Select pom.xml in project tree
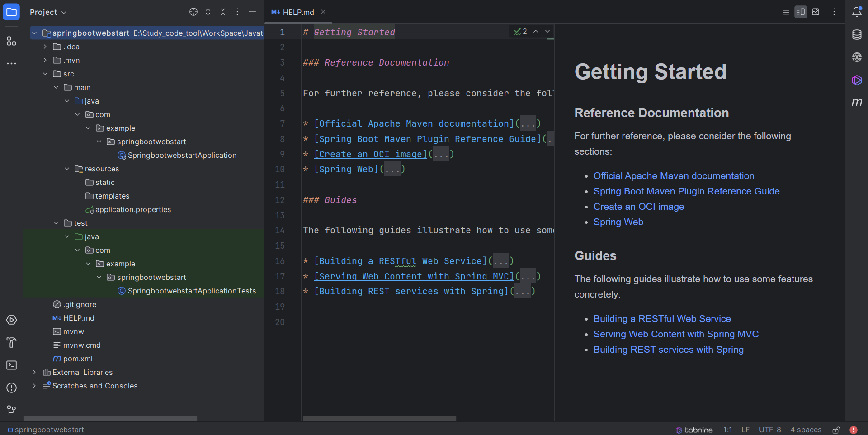The width and height of the screenshot is (868, 435). click(x=73, y=359)
